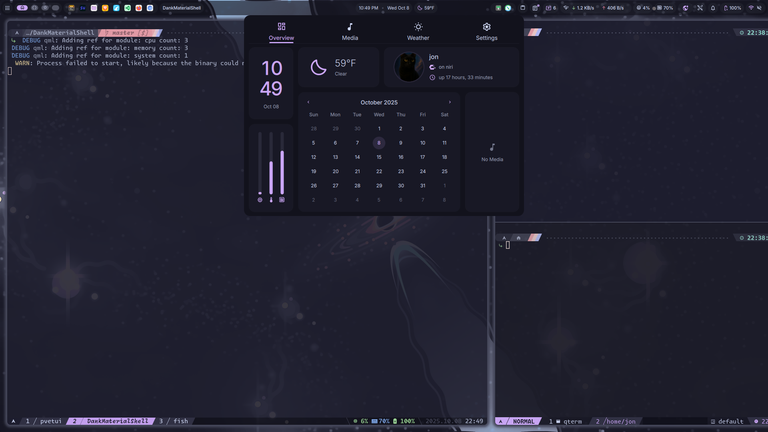Select October 8 in the calendar

379,143
